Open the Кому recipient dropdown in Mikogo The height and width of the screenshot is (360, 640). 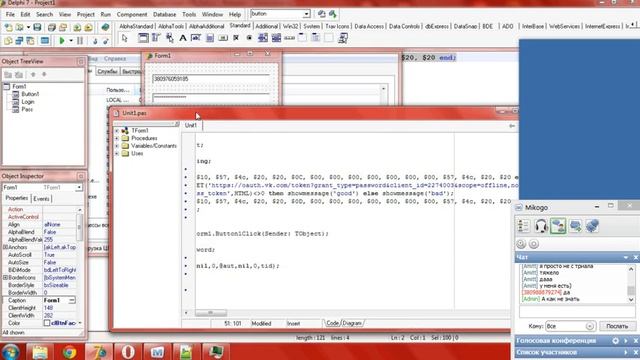click(589, 326)
